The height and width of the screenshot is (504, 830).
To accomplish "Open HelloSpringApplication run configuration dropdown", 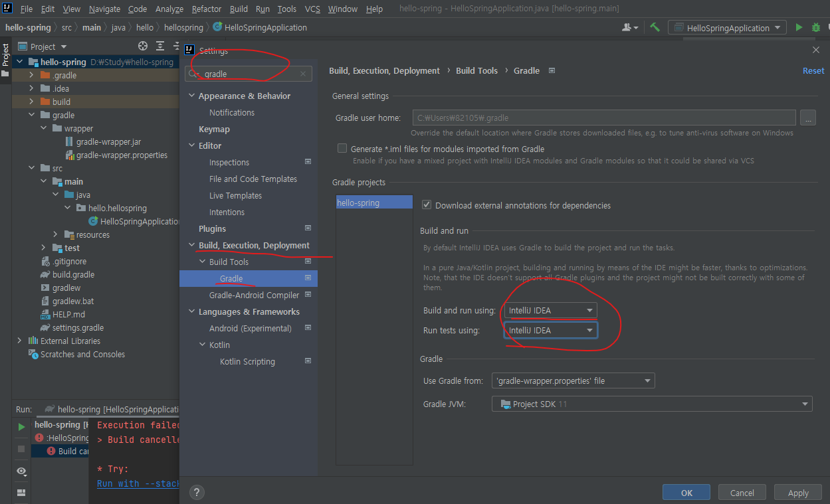I will pos(727,27).
